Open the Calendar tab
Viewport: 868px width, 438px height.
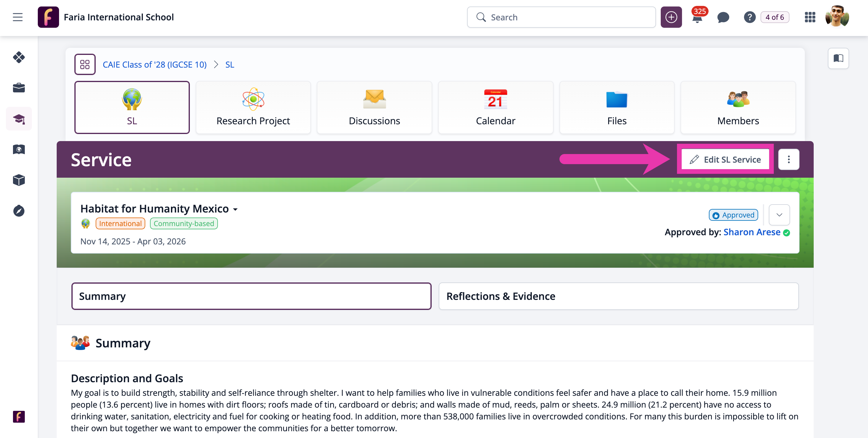[496, 107]
